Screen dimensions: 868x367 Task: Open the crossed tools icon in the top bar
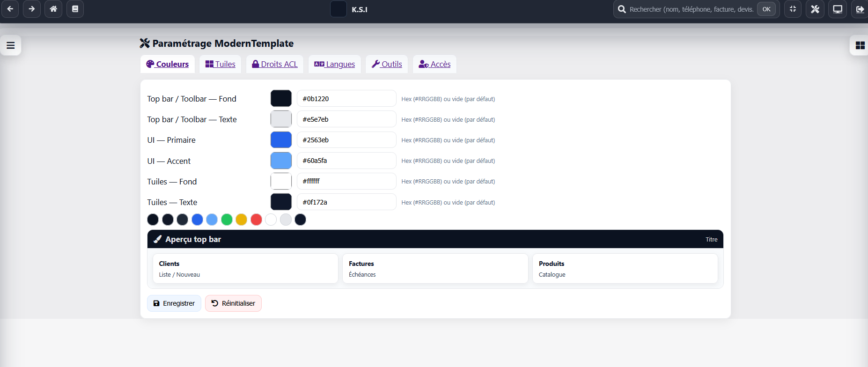pyautogui.click(x=815, y=9)
